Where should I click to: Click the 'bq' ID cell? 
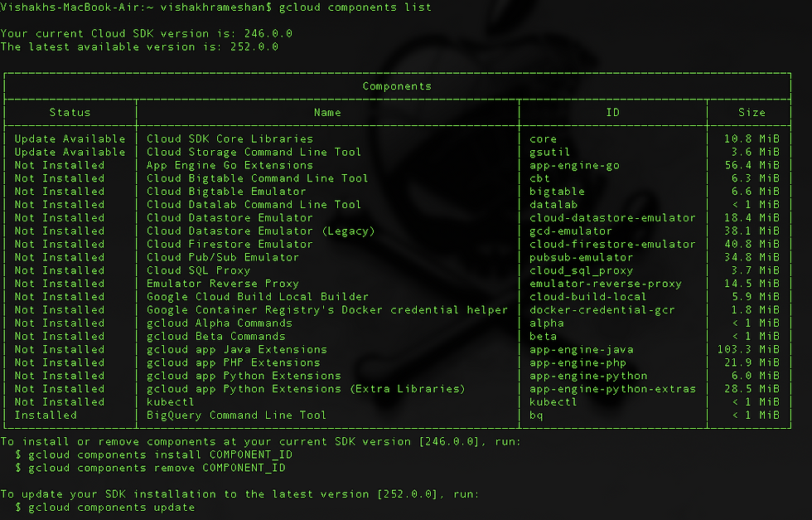point(536,416)
